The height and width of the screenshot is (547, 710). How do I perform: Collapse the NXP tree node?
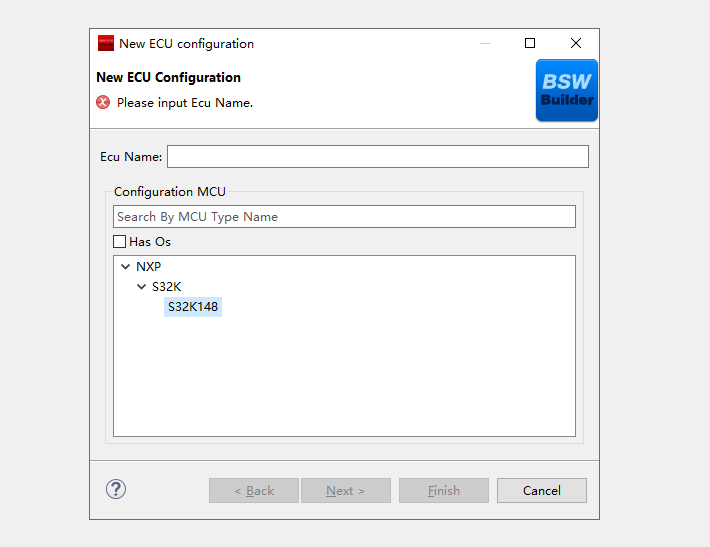click(125, 267)
